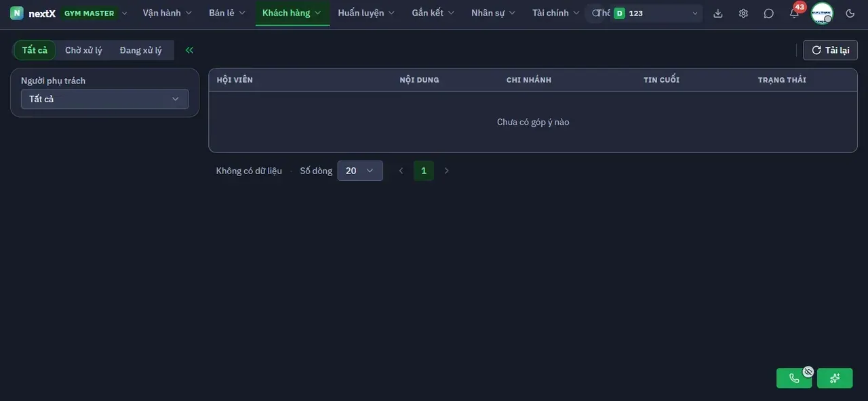This screenshot has height=401, width=868.
Task: Open the user avatar menu
Action: (822, 13)
